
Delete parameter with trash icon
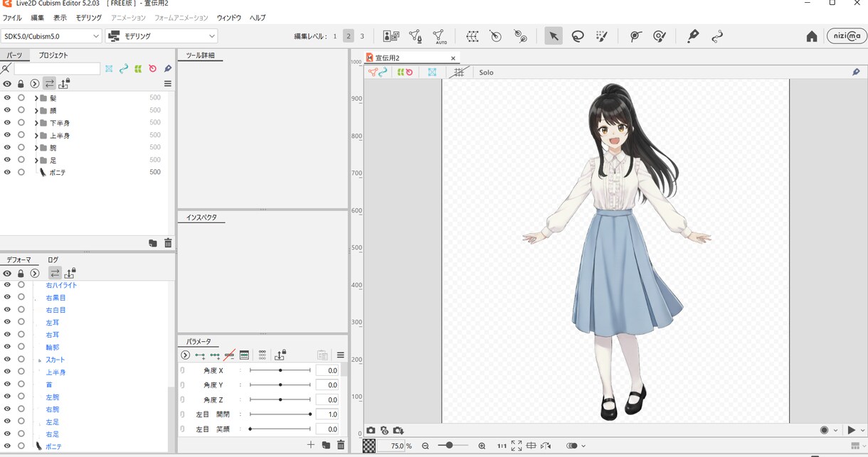click(341, 445)
